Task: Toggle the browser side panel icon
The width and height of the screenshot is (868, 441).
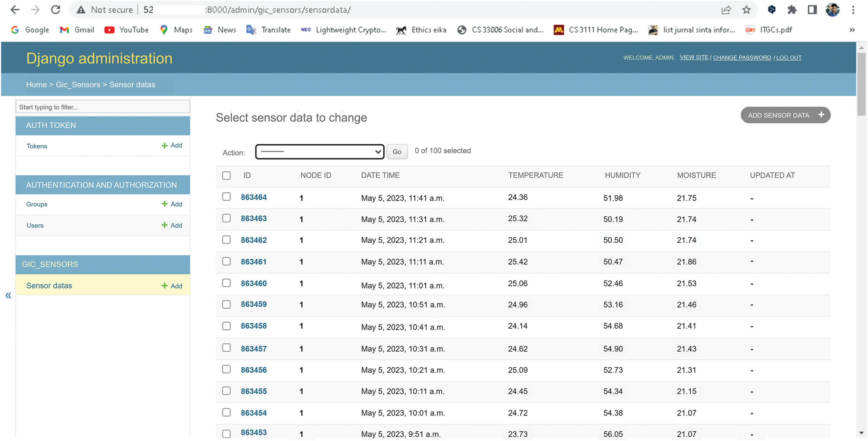Action: point(812,10)
